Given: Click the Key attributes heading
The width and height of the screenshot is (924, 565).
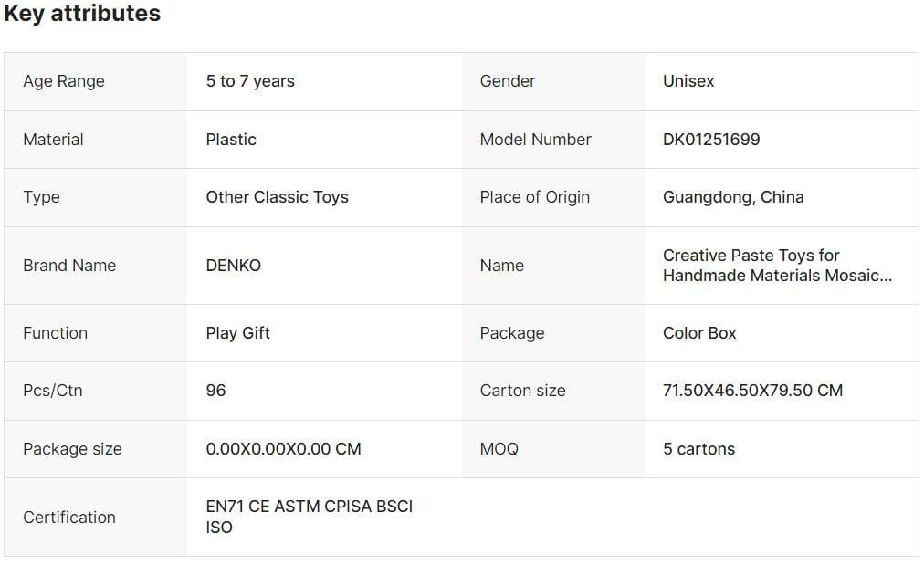Looking at the screenshot, I should [x=82, y=14].
